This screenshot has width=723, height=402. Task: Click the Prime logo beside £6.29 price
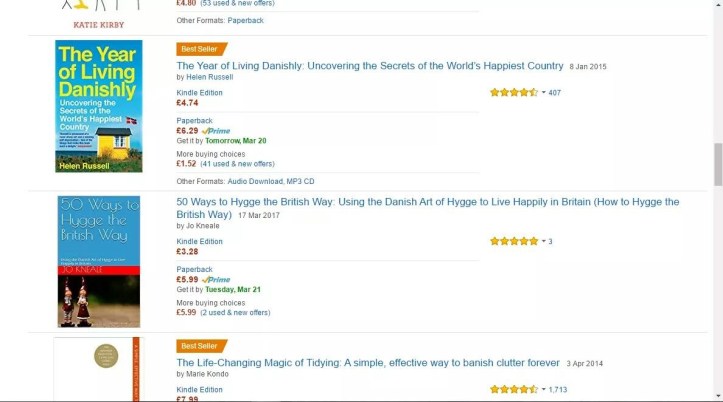(x=216, y=131)
